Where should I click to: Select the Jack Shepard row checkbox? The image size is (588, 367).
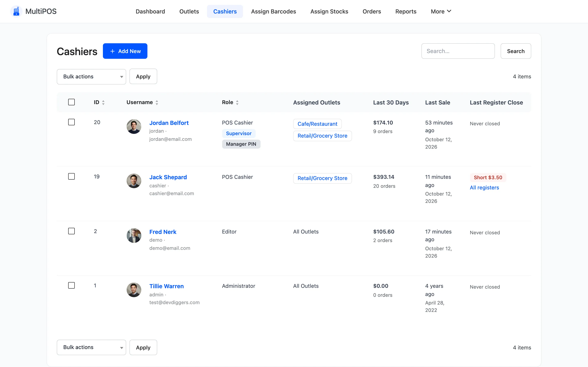click(x=71, y=176)
